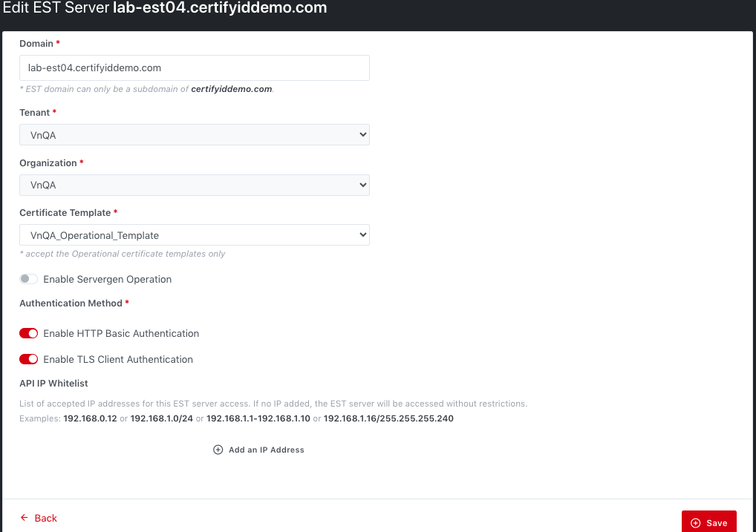Enable the Servergen Operation switch

point(29,280)
